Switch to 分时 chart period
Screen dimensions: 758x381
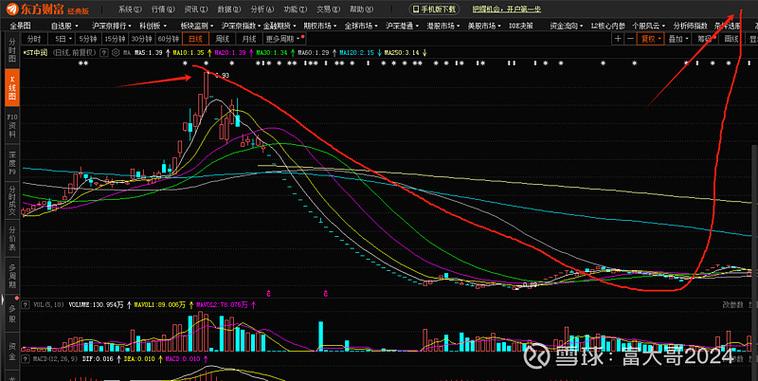(34, 39)
